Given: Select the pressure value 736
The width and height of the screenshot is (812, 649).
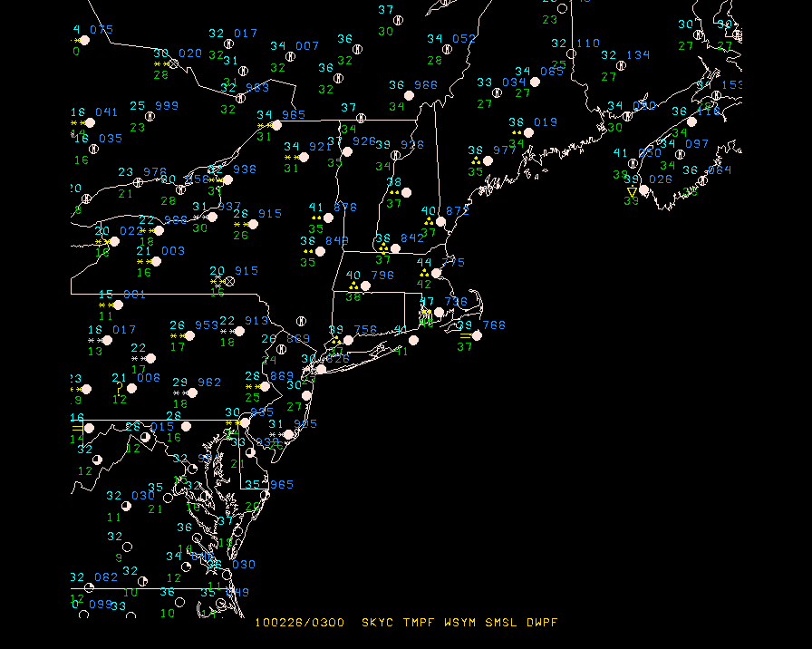Looking at the screenshot, I should [x=456, y=301].
